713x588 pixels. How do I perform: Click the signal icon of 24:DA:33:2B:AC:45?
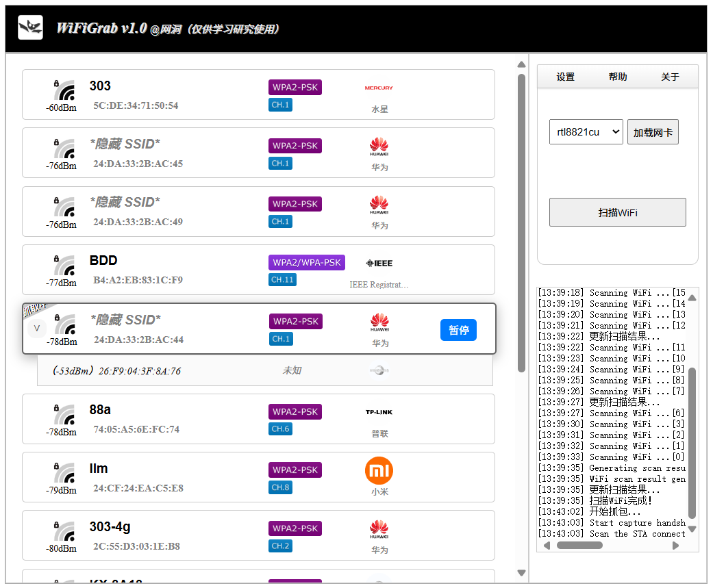(64, 148)
